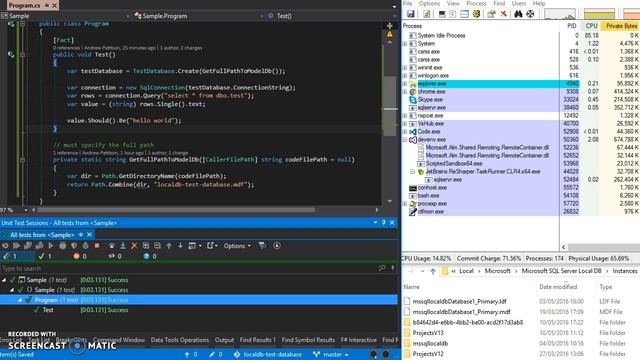The width and height of the screenshot is (640, 360).
Task: Open the Users menu in Process Explorer
Action: (519, 3)
